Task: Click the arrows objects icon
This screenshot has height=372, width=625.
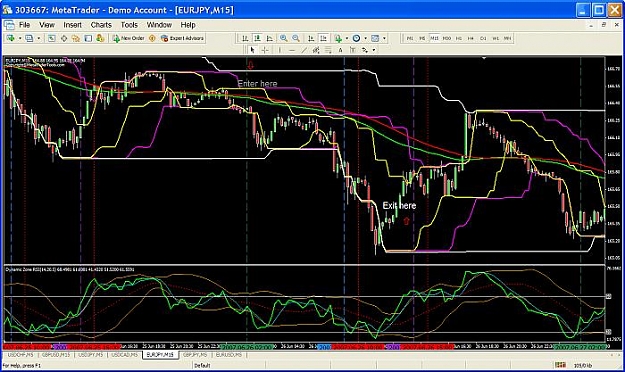Action: [365, 50]
